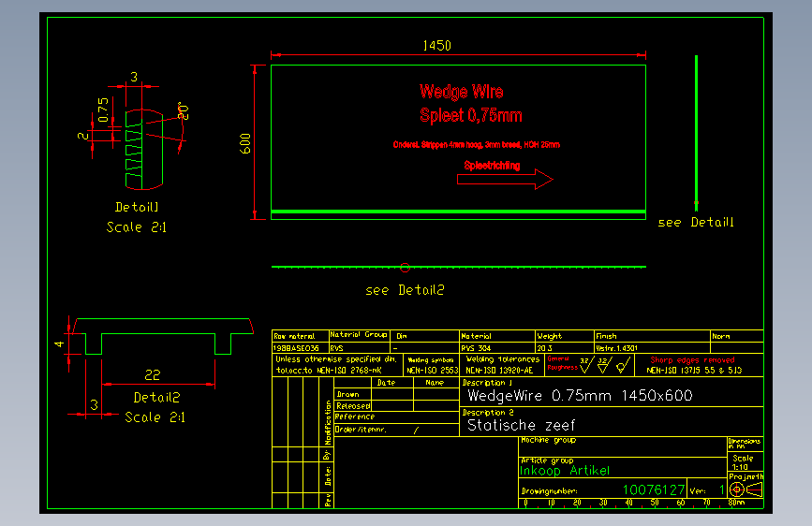This screenshot has height=526, width=812.
Task: Click the 'see Detail2' callout text
Action: point(405,290)
